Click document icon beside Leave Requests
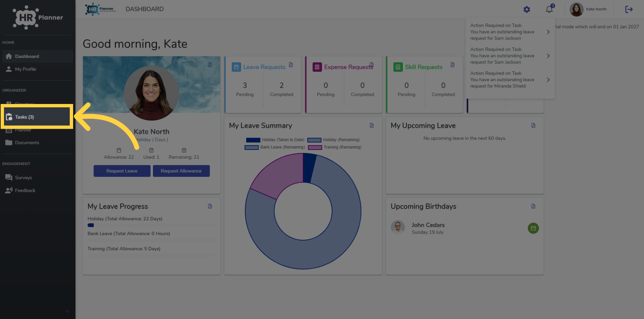Screen dimensions: 644x319 [x=291, y=65]
